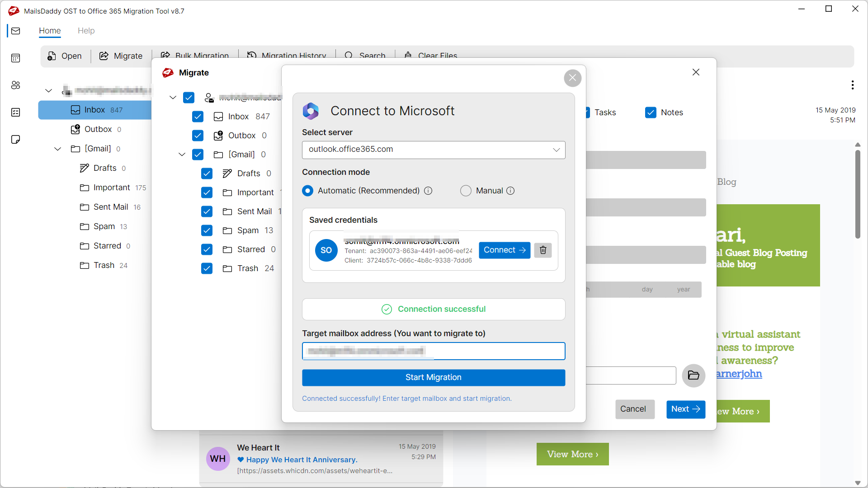Click the Start Migration button
This screenshot has height=488, width=868.
(434, 377)
